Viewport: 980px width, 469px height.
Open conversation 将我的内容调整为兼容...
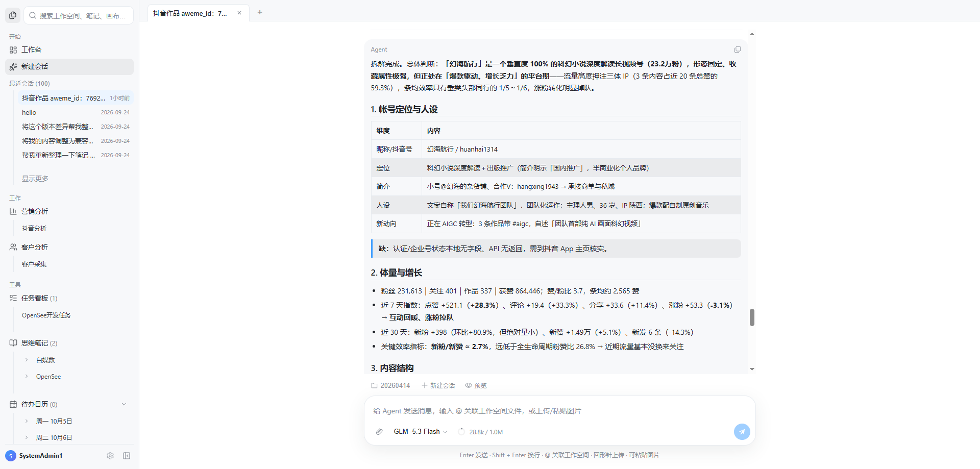[76, 141]
